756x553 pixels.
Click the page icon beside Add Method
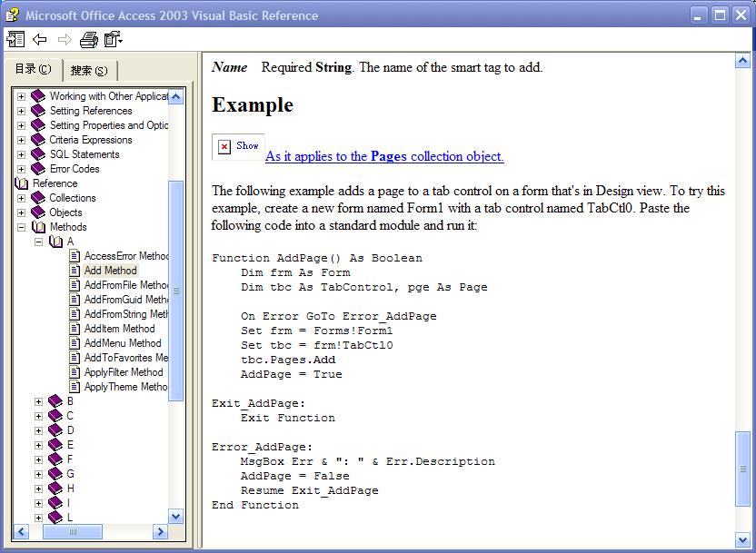tap(75, 271)
